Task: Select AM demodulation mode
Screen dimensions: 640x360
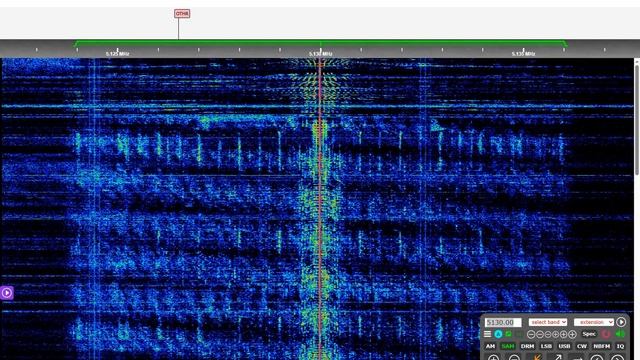Action: [x=490, y=346]
